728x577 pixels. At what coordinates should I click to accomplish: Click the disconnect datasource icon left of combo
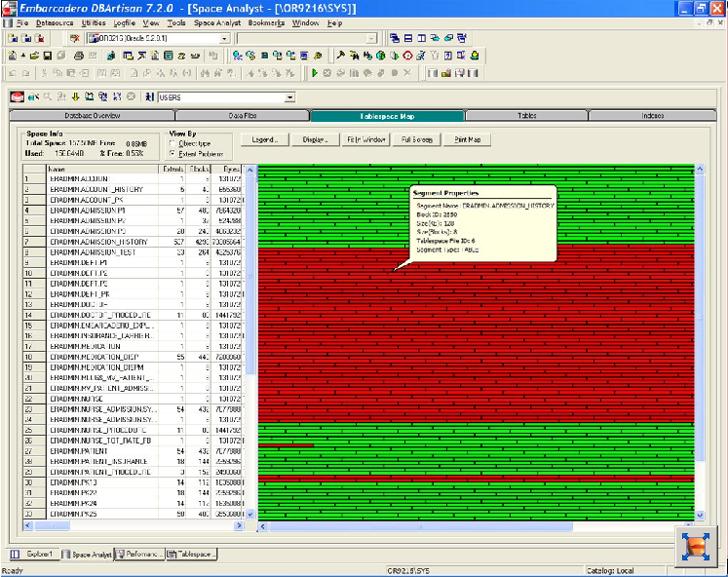pyautogui.click(x=75, y=39)
